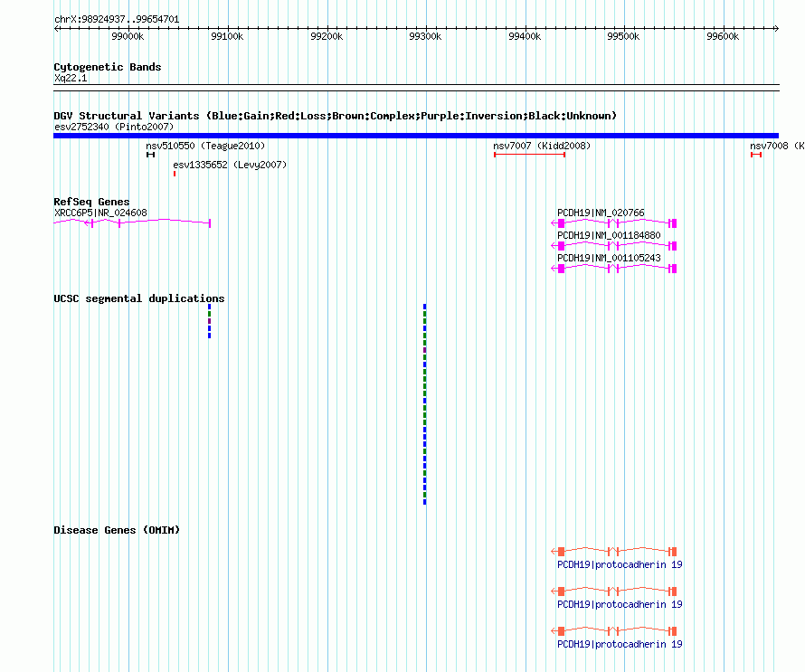This screenshot has width=805, height=672.
Task: Select the Xq22.1 cytogenetic band bar
Action: [x=416, y=88]
